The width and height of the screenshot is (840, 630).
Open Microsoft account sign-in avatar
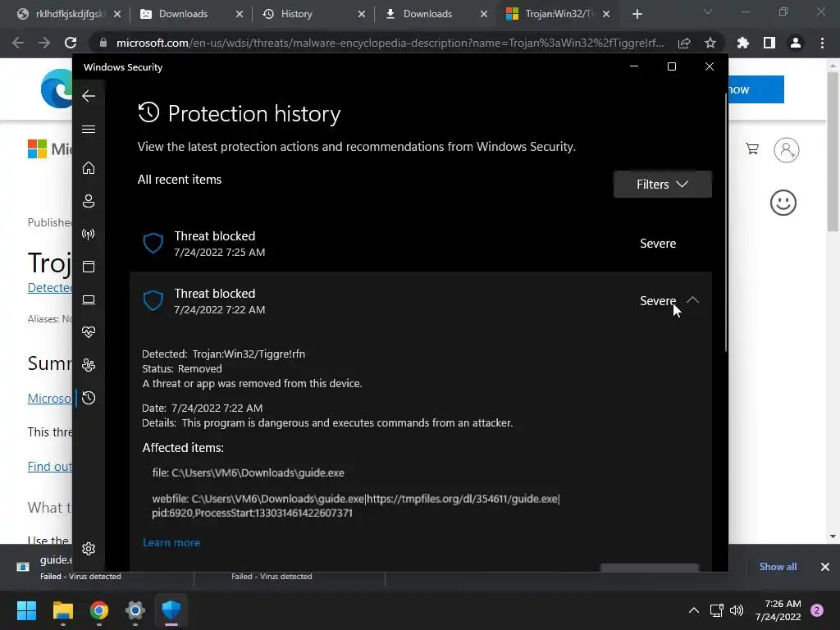(x=787, y=150)
